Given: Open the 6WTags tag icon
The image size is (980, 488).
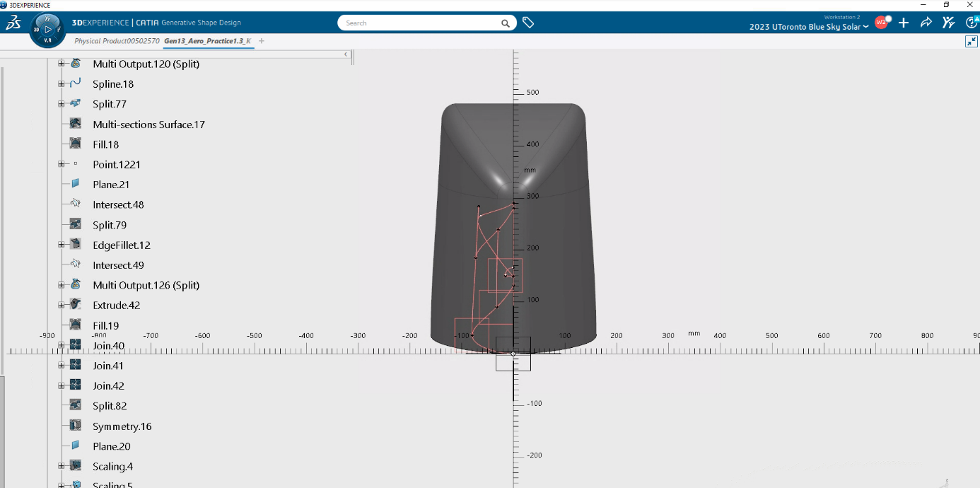Looking at the screenshot, I should (x=528, y=23).
